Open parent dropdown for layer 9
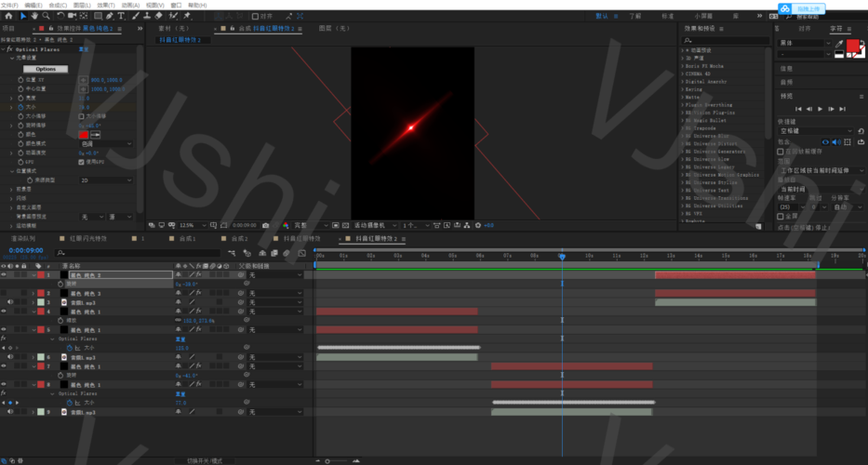868x465 pixels. (275, 412)
